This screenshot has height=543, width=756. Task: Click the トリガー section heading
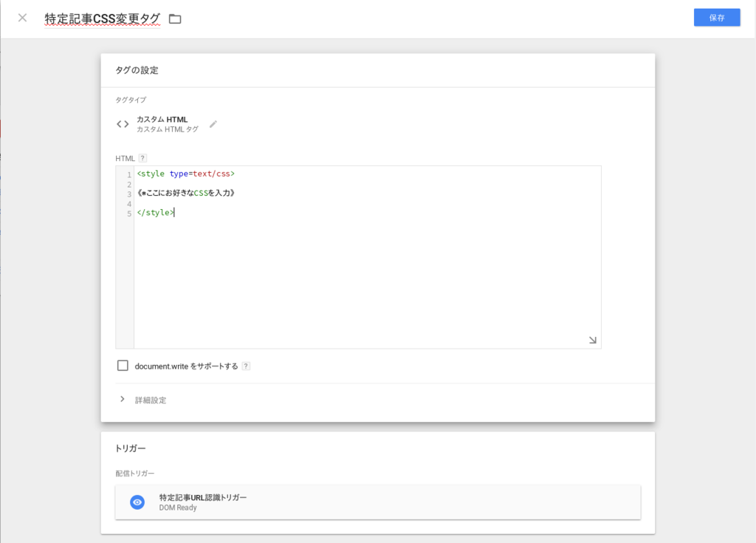click(x=130, y=448)
